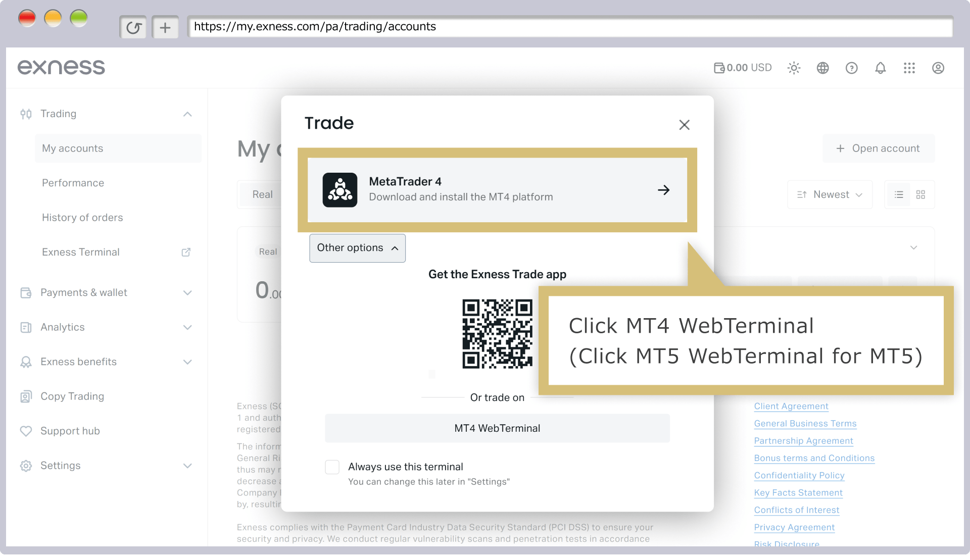Open Support hub in sidebar
Image resolution: width=970 pixels, height=560 pixels.
pyautogui.click(x=70, y=431)
